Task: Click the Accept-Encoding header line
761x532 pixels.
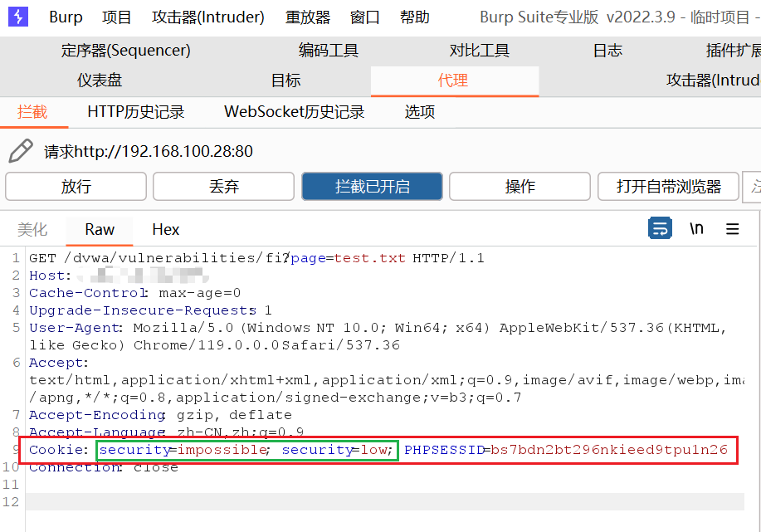Action: (161, 415)
